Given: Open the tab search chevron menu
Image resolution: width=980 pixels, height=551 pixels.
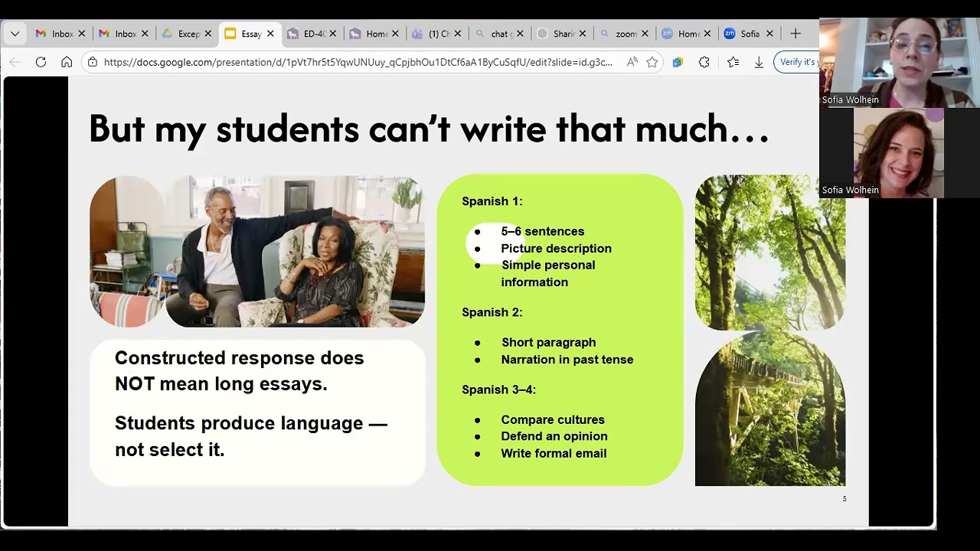Looking at the screenshot, I should click(15, 34).
